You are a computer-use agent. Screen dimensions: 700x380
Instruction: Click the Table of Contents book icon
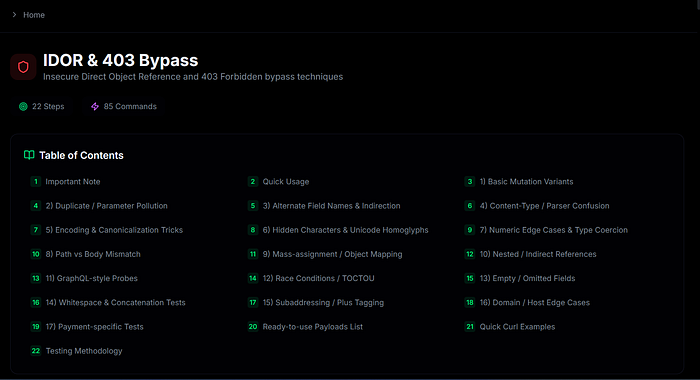[29, 155]
